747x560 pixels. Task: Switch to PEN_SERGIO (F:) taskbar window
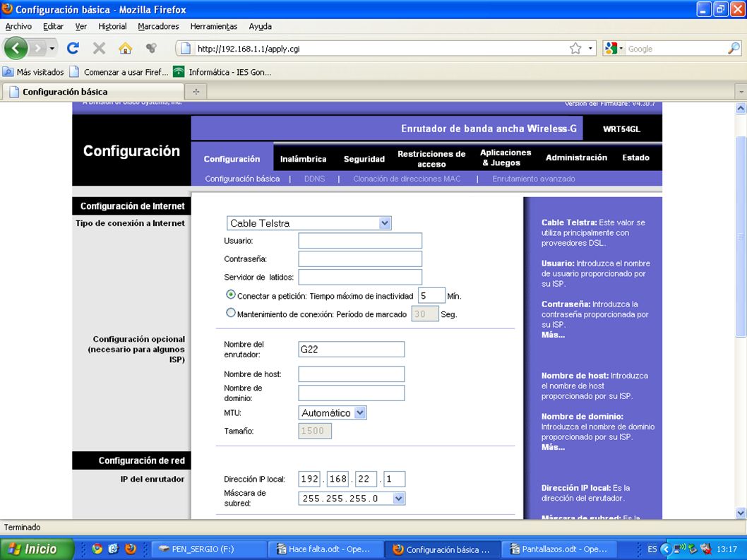(208, 549)
